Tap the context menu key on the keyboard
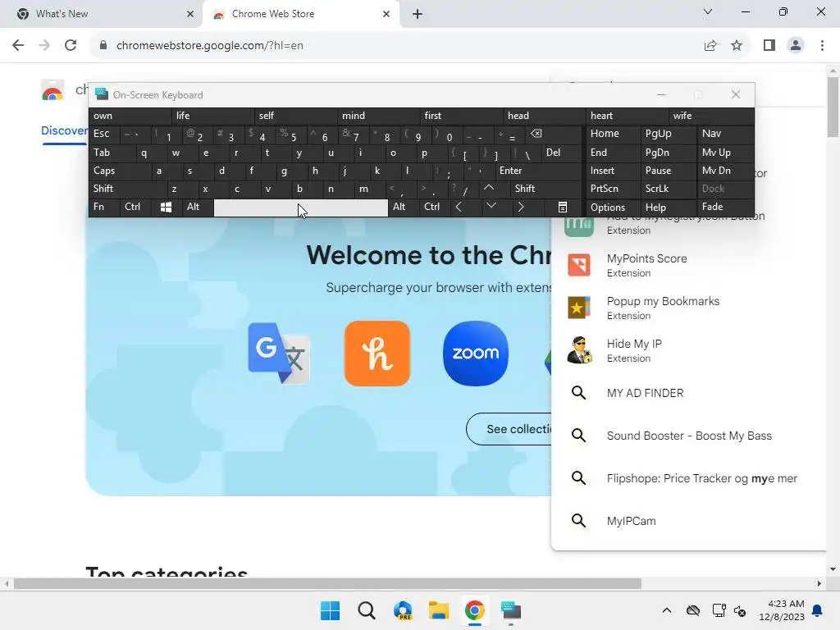 pos(562,208)
